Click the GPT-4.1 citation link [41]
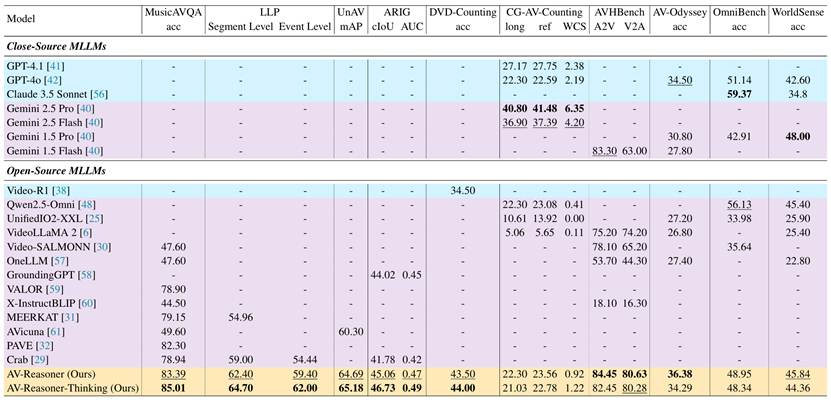The height and width of the screenshot is (402, 831). 55,67
